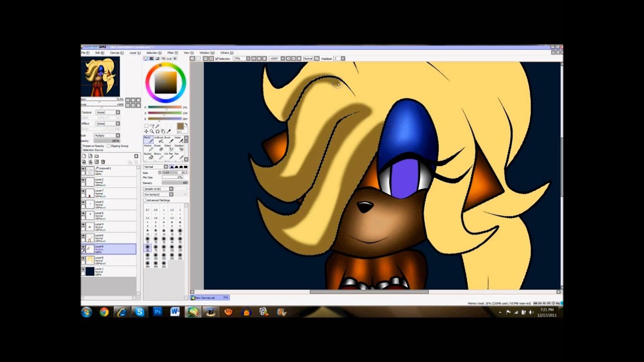This screenshot has width=644, height=362.
Task: Open the Selection menu
Action: pyautogui.click(x=154, y=53)
